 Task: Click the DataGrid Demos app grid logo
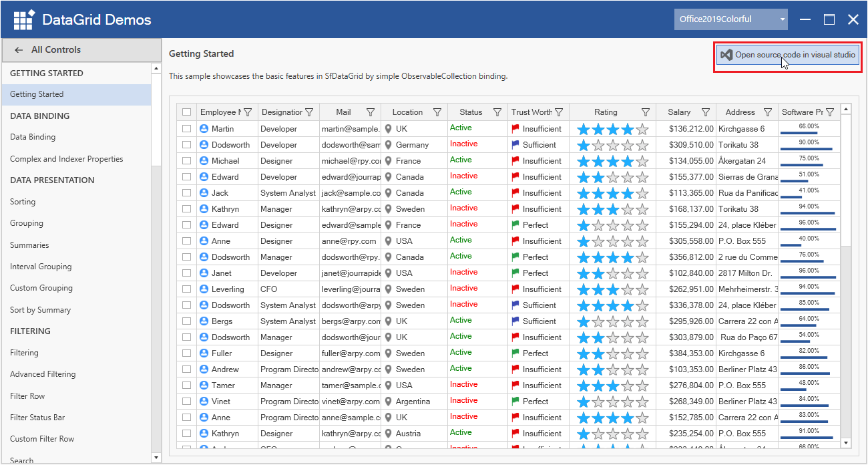pos(23,20)
